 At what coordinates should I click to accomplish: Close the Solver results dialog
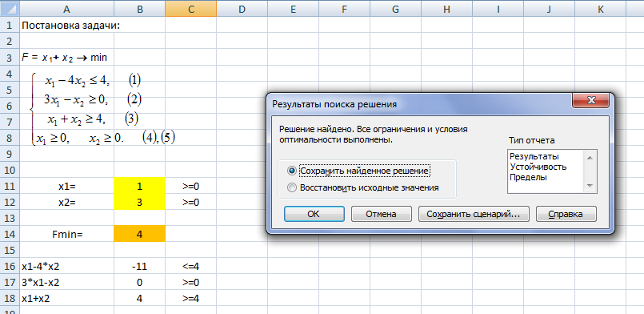[590, 101]
